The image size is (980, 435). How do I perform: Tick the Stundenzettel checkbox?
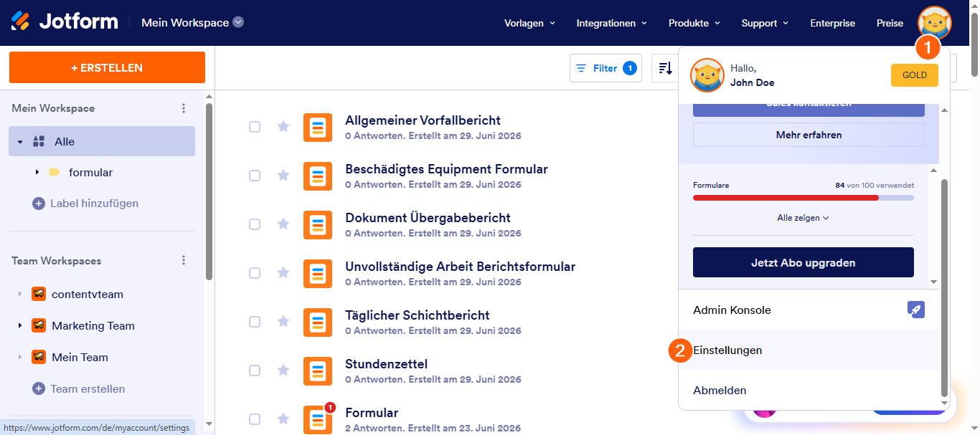(255, 371)
